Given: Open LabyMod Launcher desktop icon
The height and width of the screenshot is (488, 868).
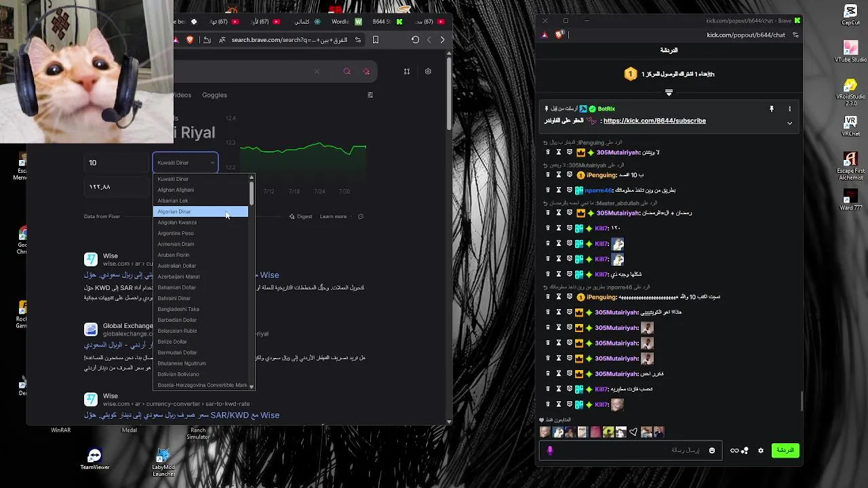Looking at the screenshot, I should (x=163, y=462).
